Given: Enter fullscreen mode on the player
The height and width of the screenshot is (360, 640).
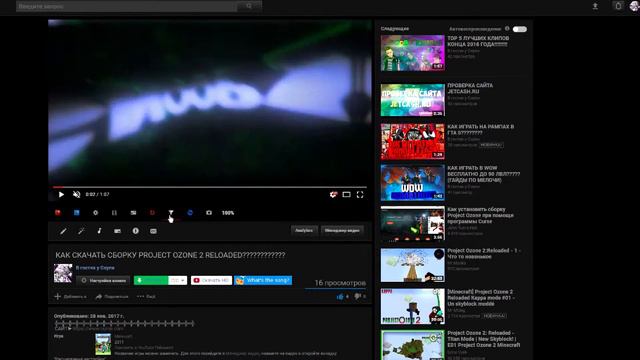Looking at the screenshot, I should (x=360, y=195).
